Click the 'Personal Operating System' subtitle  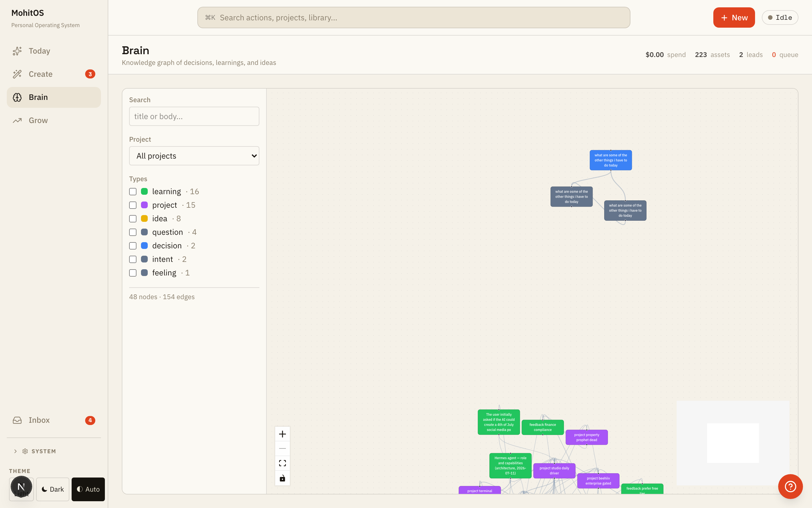[46, 25]
